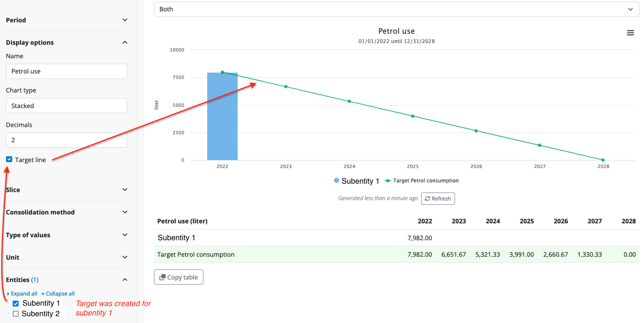
Task: Enable the Target line checkbox
Action: [x=9, y=160]
